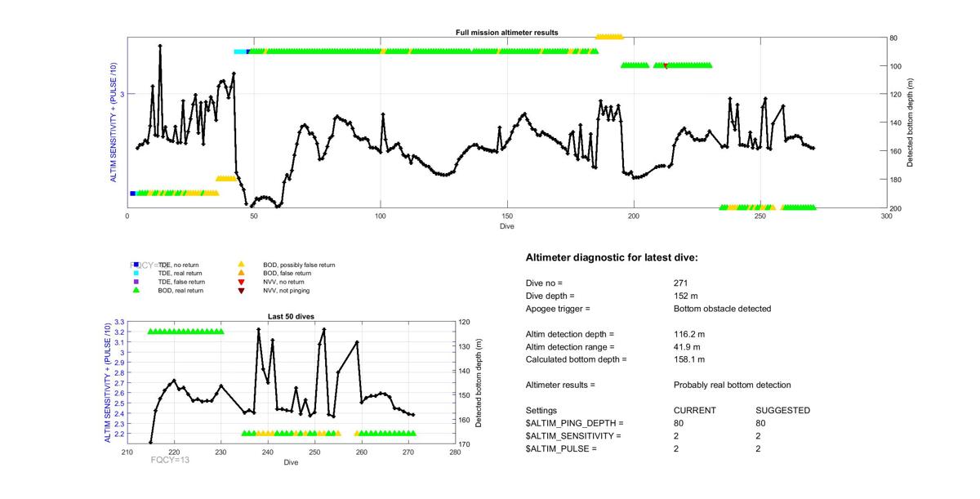Click the blue square TDE no return legend marker
Image resolution: width=980 pixels, height=499 pixels.
136,265
